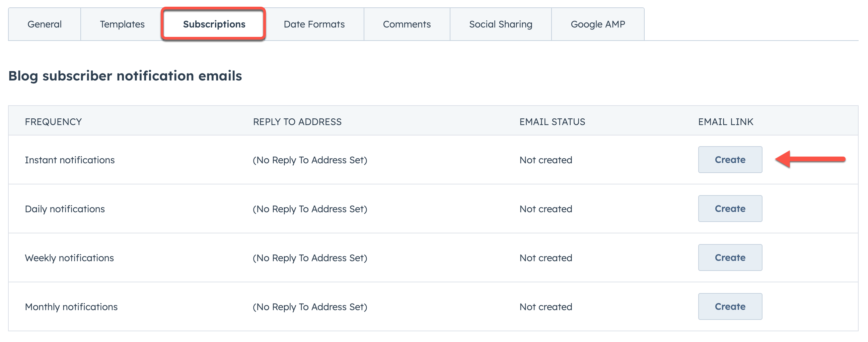Create the Instant notifications email
868x342 pixels.
[730, 160]
